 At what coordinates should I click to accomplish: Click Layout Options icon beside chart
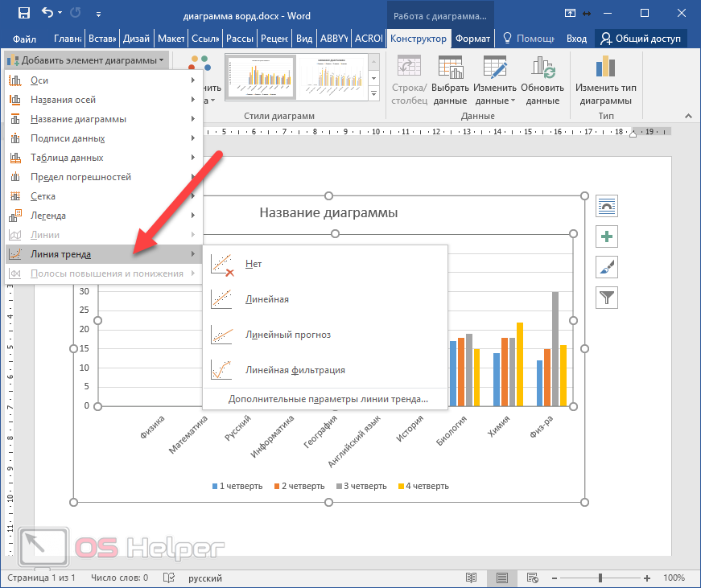606,206
